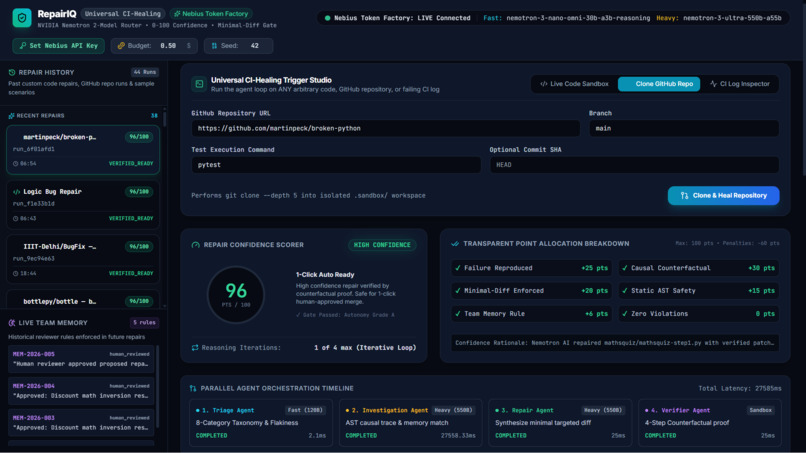The width and height of the screenshot is (806, 453).
Task: Switch to the Live Code Sandbox tab
Action: (574, 84)
